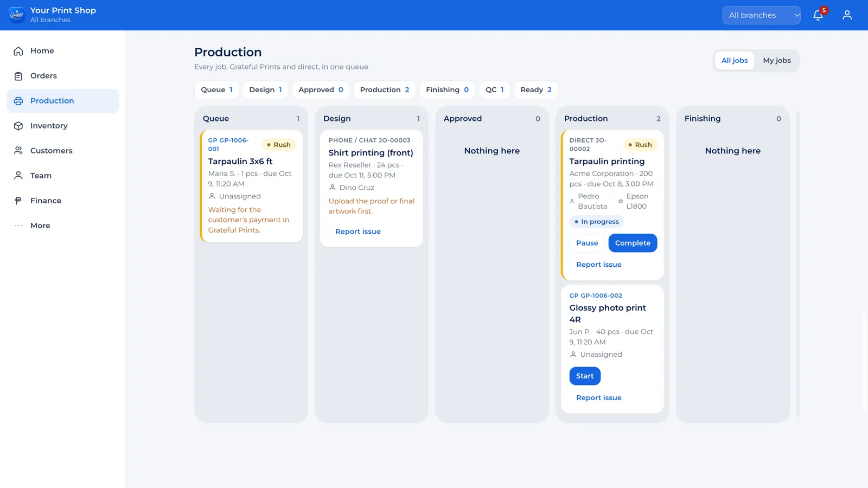The height and width of the screenshot is (488, 868).
Task: Open the Tarpaulin 3x6 ft job card
Action: pyautogui.click(x=251, y=186)
